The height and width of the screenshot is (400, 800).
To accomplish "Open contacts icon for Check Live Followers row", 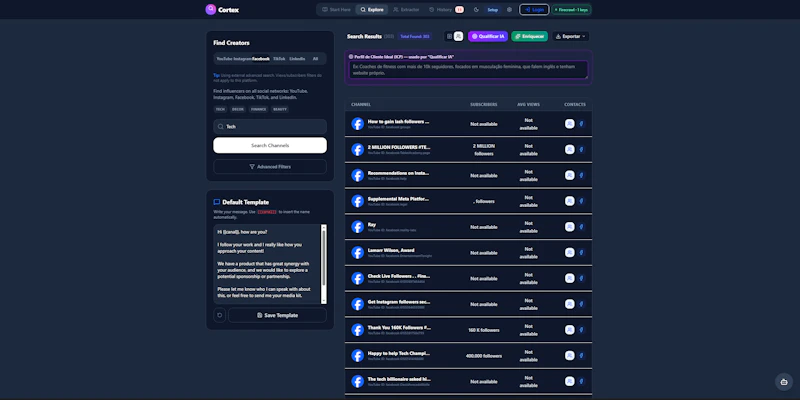I will pos(570,279).
